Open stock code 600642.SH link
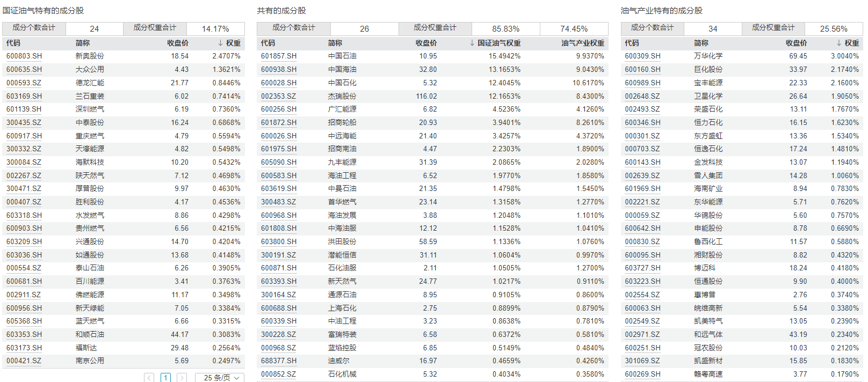This screenshot has width=868, height=382. pos(643,228)
